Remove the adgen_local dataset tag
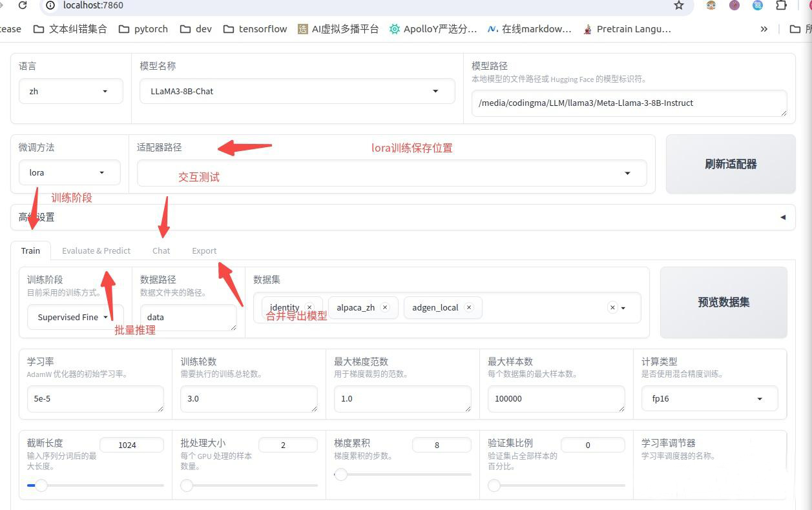The height and width of the screenshot is (510, 812). (x=468, y=307)
